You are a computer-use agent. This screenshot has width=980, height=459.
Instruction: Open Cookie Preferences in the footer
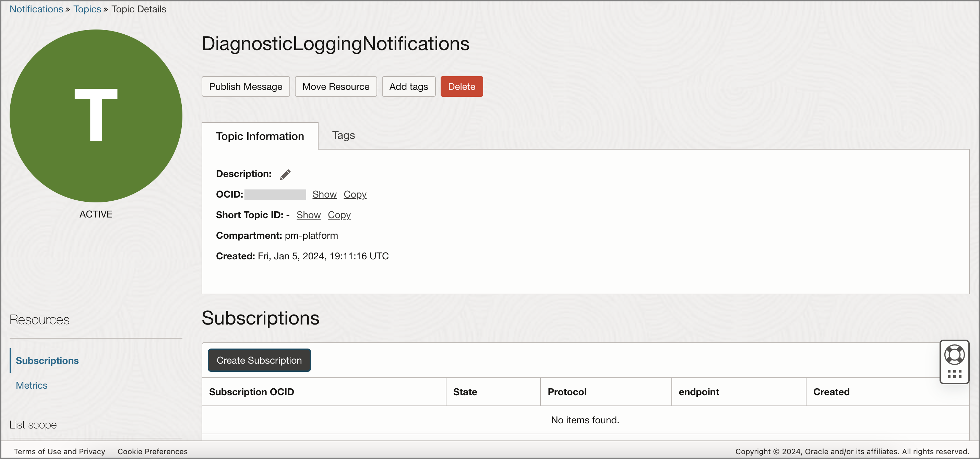(152, 451)
